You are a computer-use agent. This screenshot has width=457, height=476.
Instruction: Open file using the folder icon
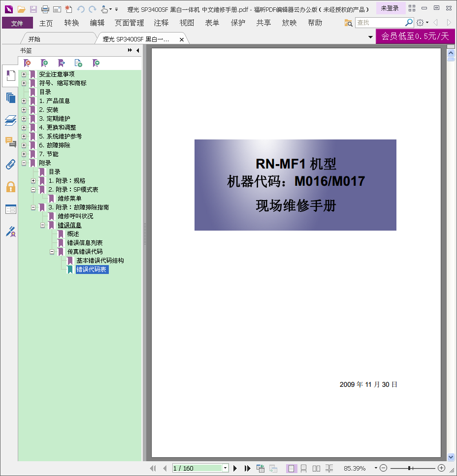pos(21,9)
